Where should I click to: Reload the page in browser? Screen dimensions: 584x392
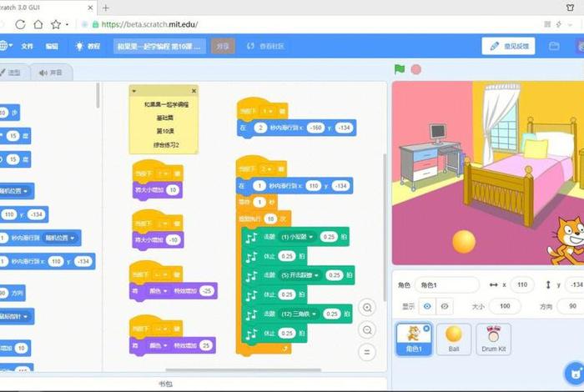(20, 24)
